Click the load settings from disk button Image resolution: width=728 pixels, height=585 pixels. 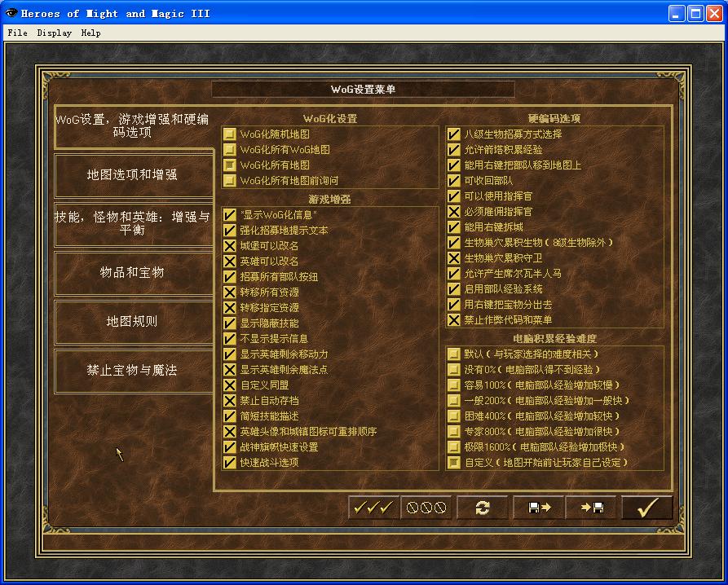click(591, 507)
